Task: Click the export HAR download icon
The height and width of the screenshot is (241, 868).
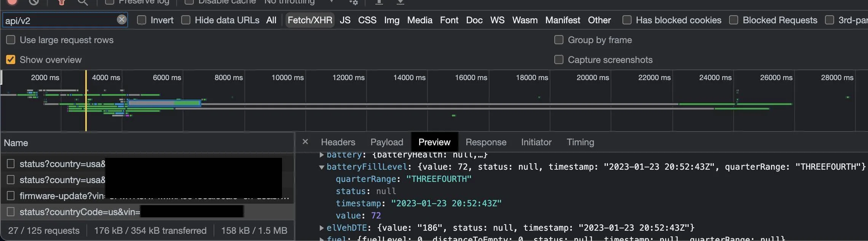Action: [x=400, y=2]
